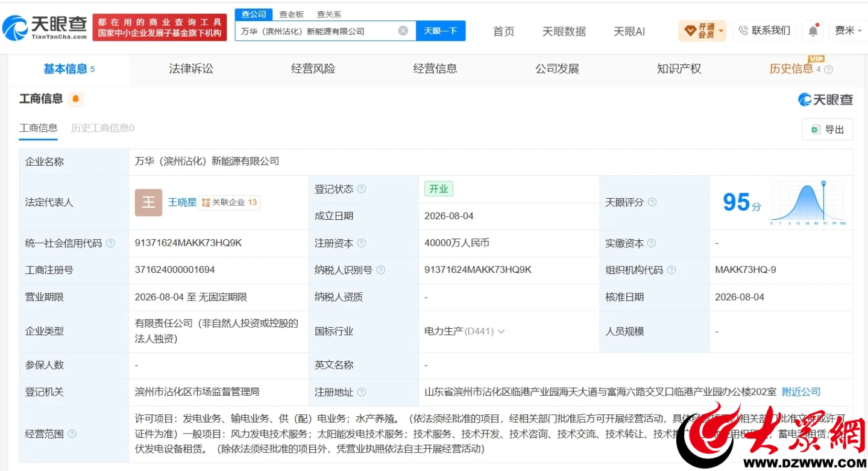Click help icon next to 注册地址
The height and width of the screenshot is (471, 868).
pyautogui.click(x=362, y=392)
